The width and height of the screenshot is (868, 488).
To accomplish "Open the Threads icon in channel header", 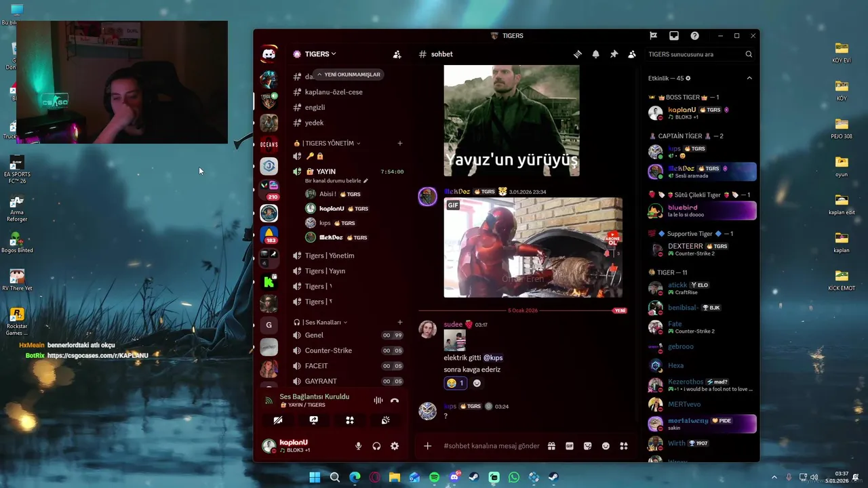I will (578, 54).
